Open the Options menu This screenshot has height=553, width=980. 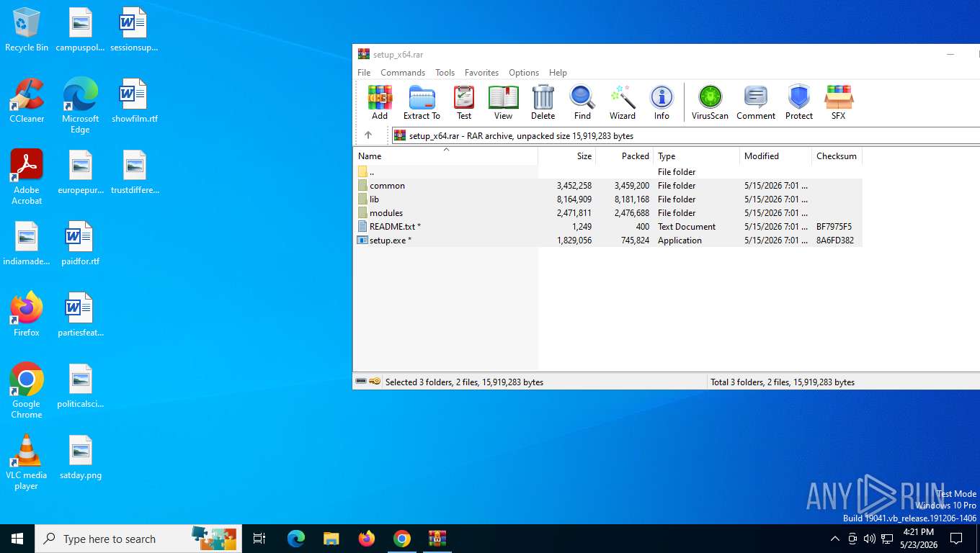point(524,73)
